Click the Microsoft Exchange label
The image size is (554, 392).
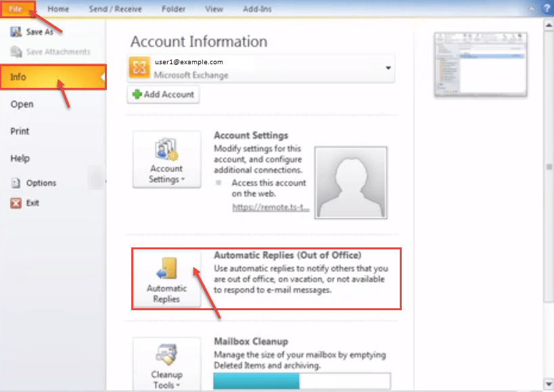click(x=191, y=75)
